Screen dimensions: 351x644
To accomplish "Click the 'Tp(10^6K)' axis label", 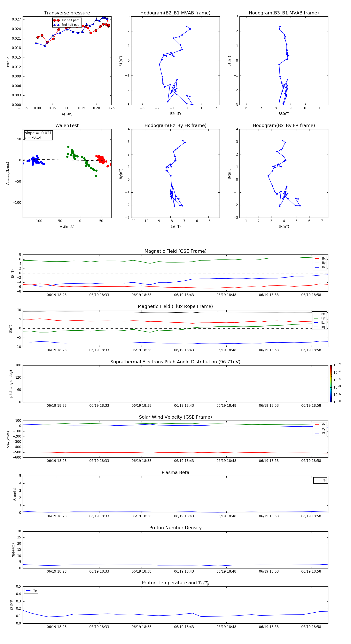I will pos(11,605).
